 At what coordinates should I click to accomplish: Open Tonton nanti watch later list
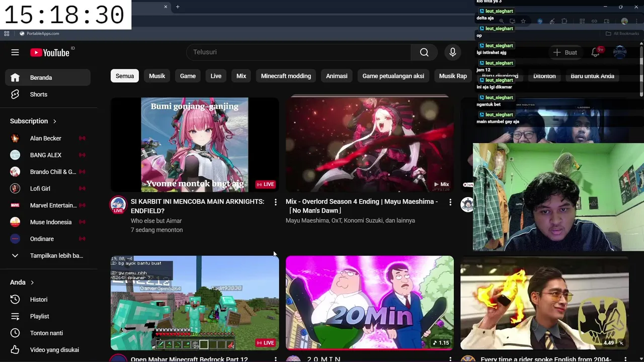coord(48,333)
